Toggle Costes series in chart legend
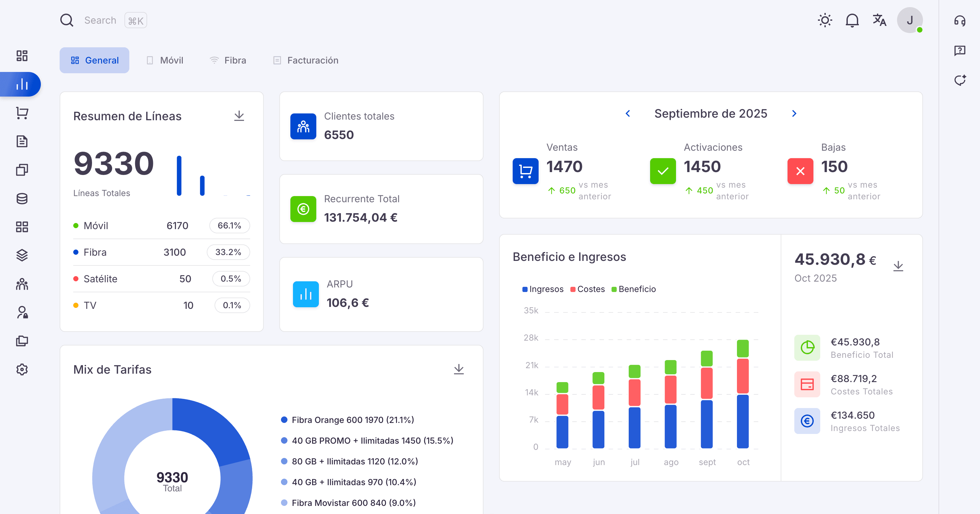Image resolution: width=980 pixels, height=514 pixels. click(588, 289)
